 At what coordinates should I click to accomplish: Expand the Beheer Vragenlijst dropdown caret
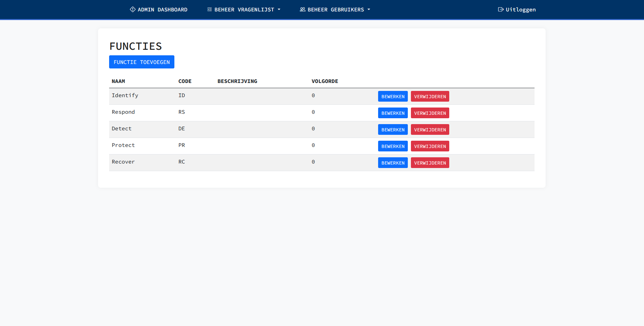[x=279, y=10]
